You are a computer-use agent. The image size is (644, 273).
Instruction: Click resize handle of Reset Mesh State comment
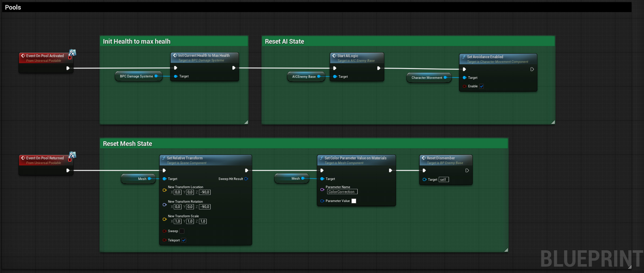[506, 250]
